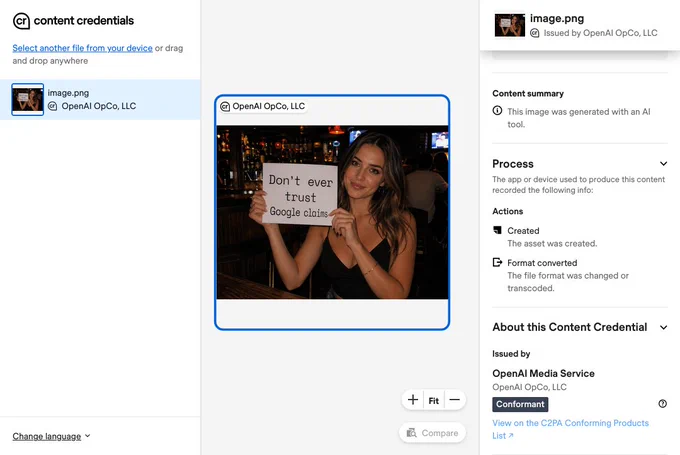Click the Process heading text
This screenshot has width=680, height=455.
point(513,164)
